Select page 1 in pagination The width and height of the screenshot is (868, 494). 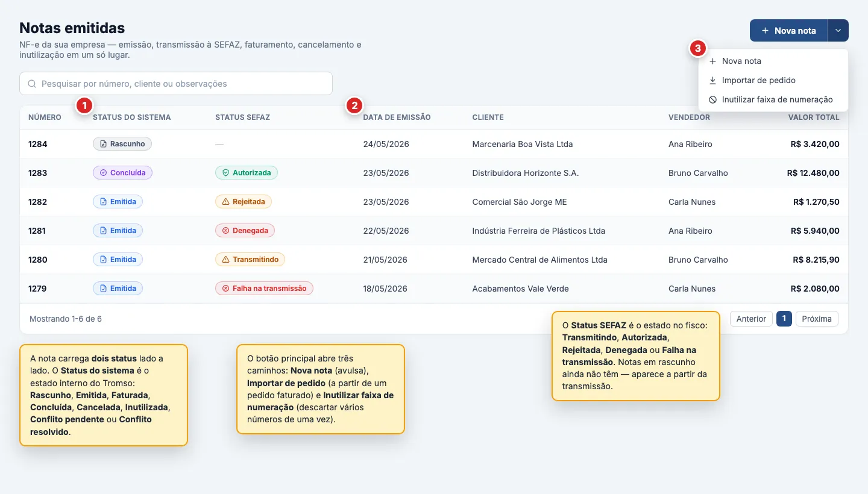784,319
